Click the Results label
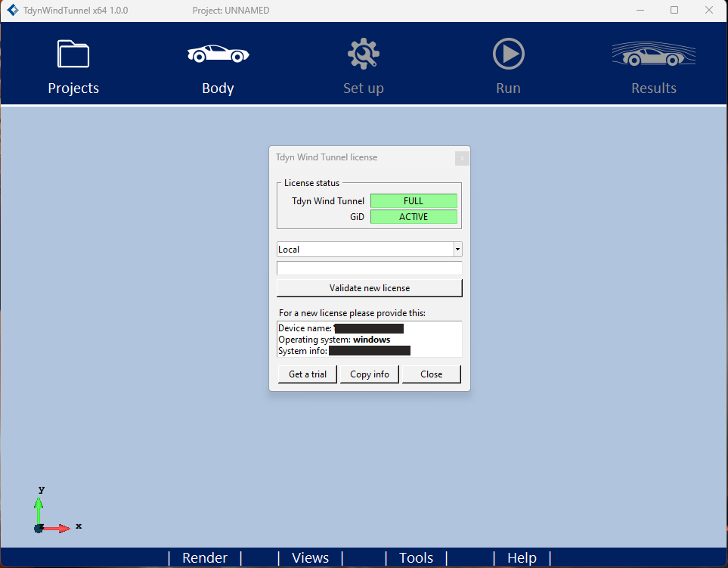The image size is (728, 568). point(654,88)
